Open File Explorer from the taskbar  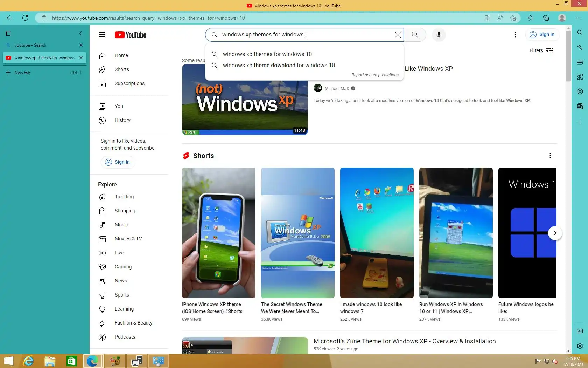pos(50,361)
